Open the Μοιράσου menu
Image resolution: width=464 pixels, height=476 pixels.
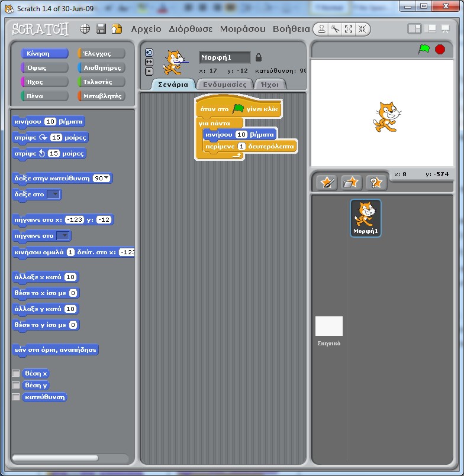coord(243,29)
